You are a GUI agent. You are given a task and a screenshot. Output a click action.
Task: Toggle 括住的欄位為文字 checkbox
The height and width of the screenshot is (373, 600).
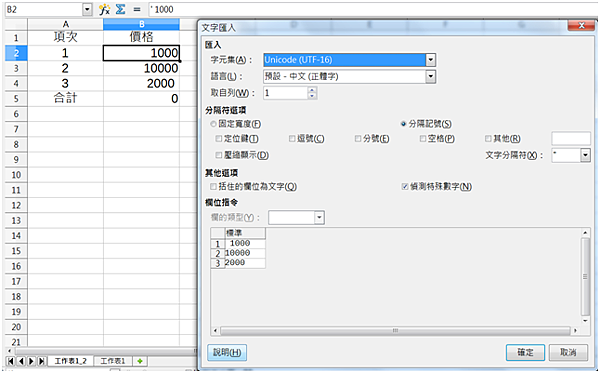[x=214, y=186]
